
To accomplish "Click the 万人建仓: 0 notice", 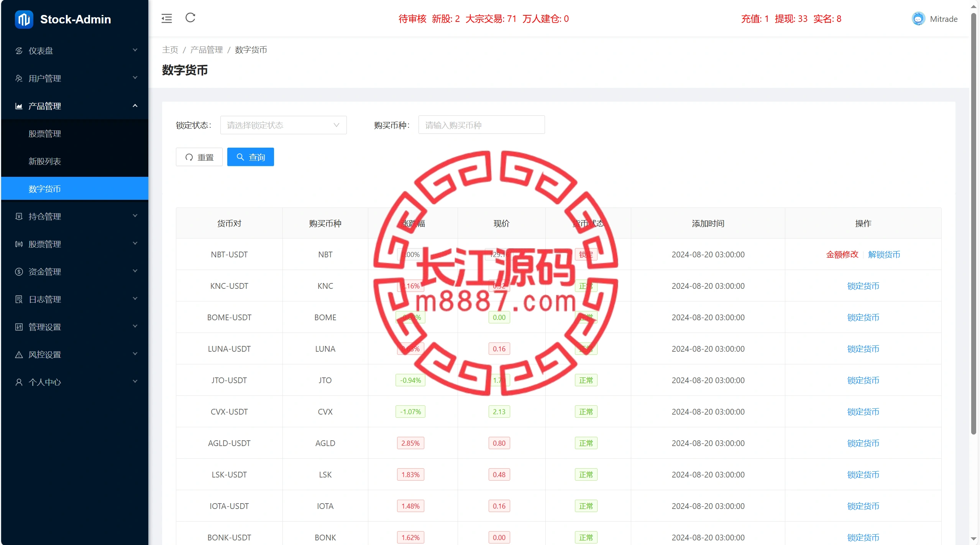I will click(x=545, y=19).
